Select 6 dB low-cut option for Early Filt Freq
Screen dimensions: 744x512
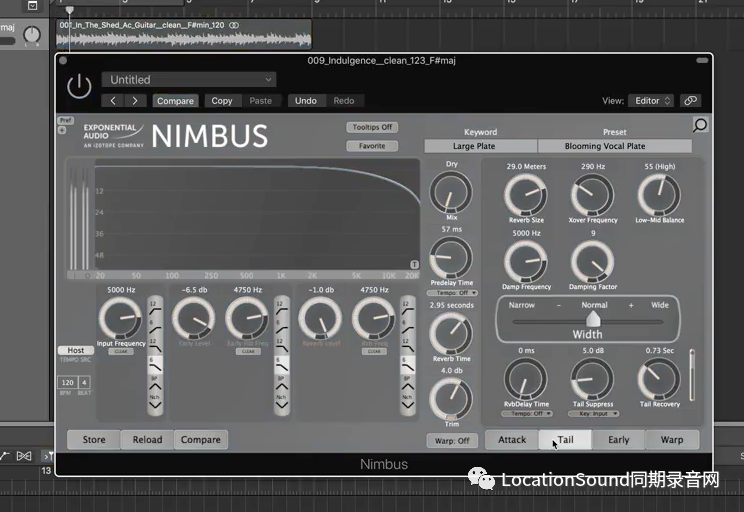281,326
